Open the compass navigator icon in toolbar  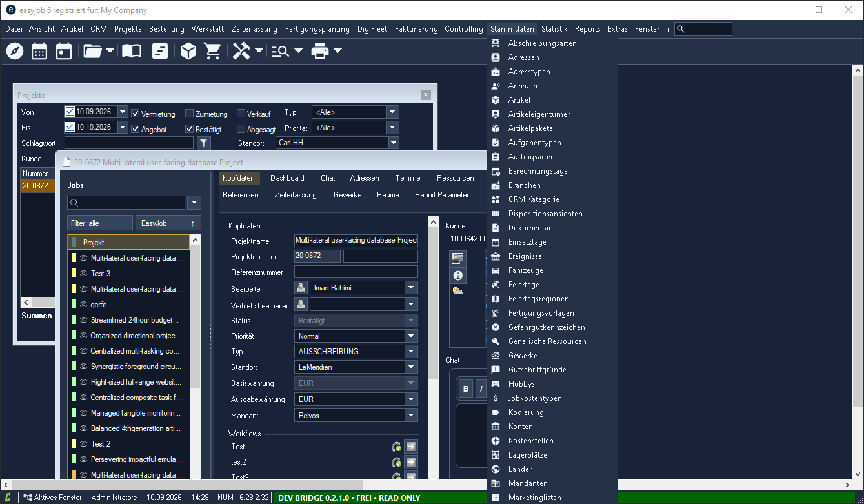click(14, 51)
